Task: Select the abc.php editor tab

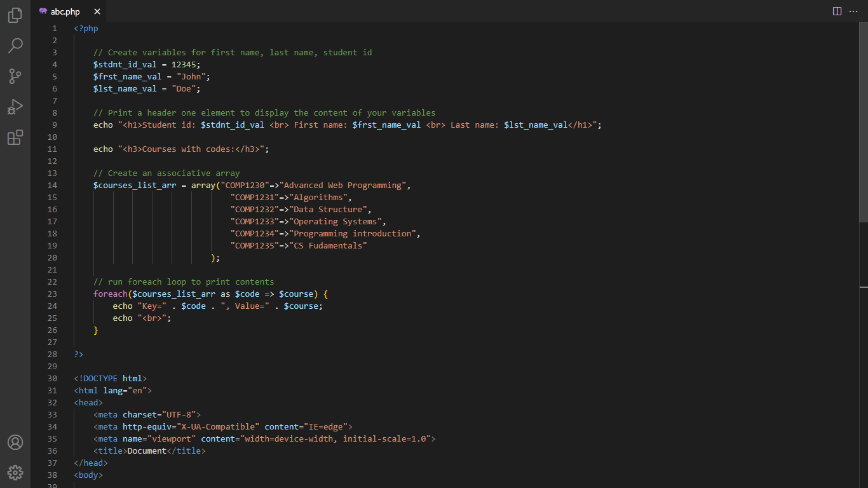Action: tap(65, 11)
